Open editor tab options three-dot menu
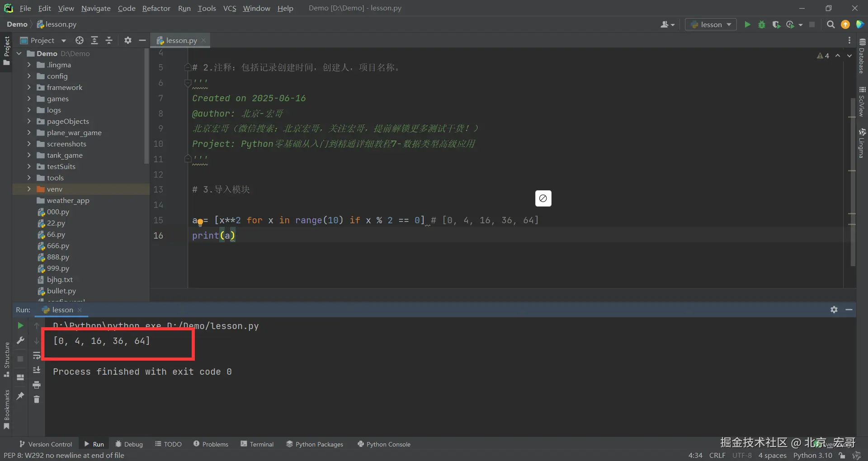 click(849, 40)
